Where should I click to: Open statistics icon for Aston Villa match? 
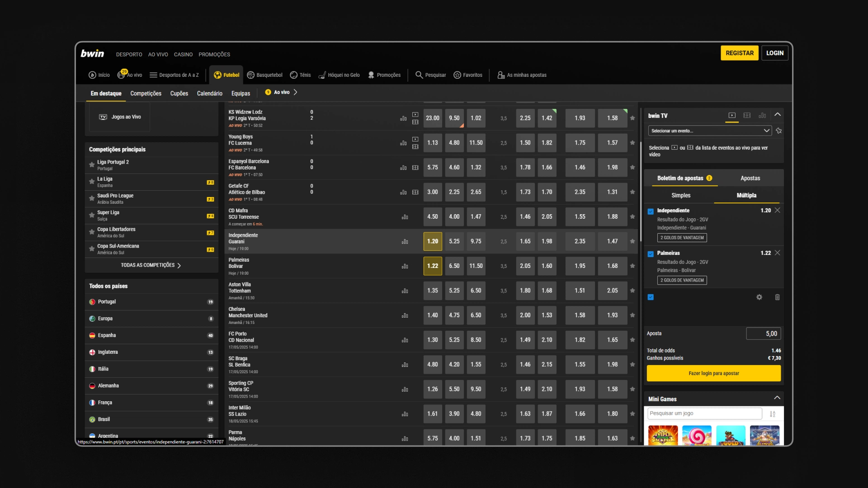pos(405,291)
